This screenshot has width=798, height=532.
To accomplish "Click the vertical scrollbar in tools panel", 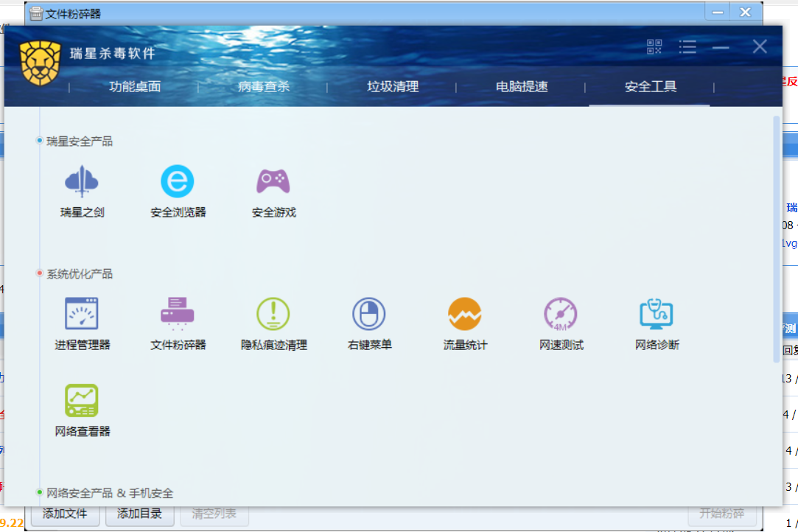I will 776,239.
